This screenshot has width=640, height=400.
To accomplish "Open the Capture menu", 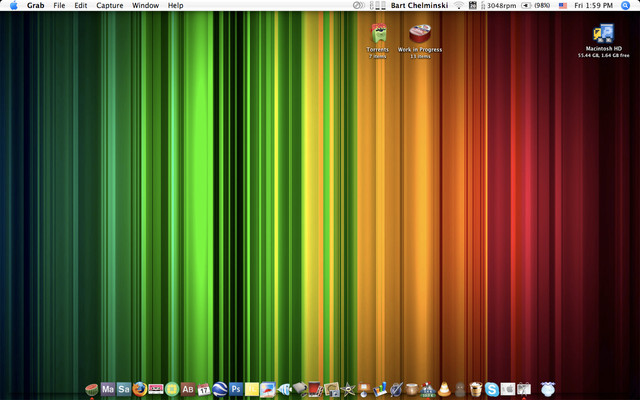I will 110,6.
